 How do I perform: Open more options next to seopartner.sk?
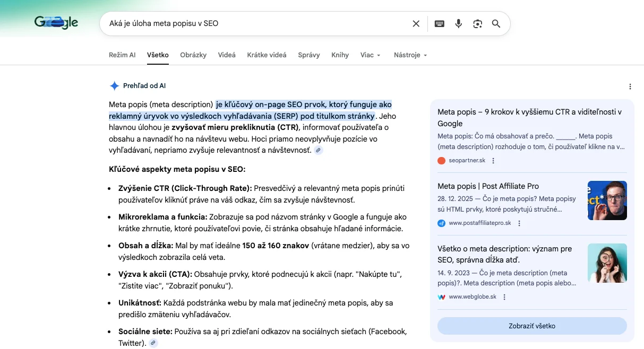click(493, 161)
